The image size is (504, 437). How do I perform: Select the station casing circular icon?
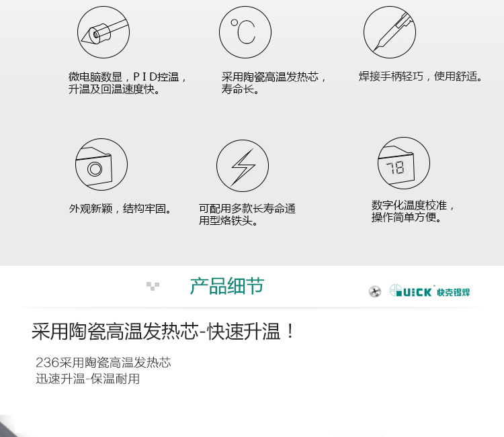point(101,164)
